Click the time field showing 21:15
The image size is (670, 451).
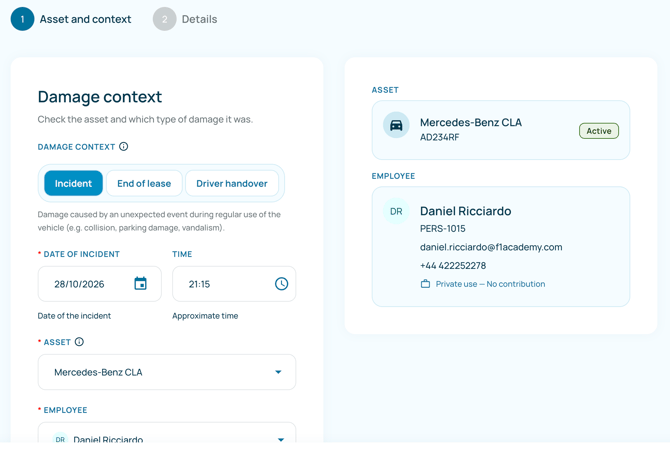pyautogui.click(x=234, y=284)
